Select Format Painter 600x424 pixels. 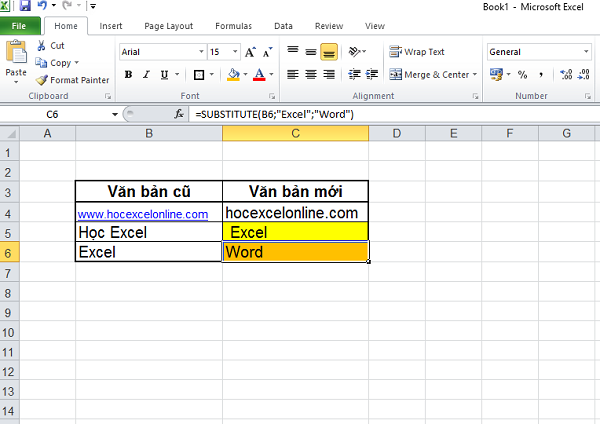click(x=72, y=80)
